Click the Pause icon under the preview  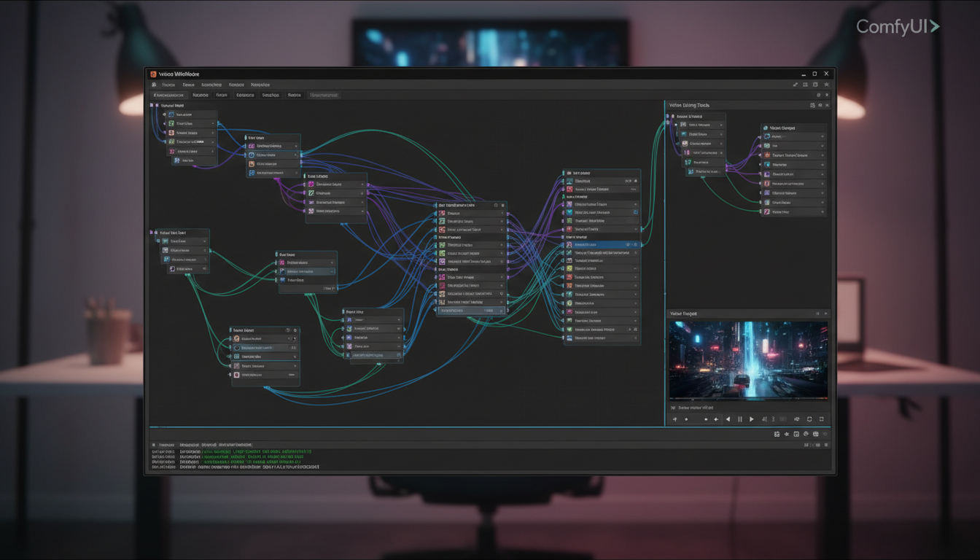[x=740, y=419]
